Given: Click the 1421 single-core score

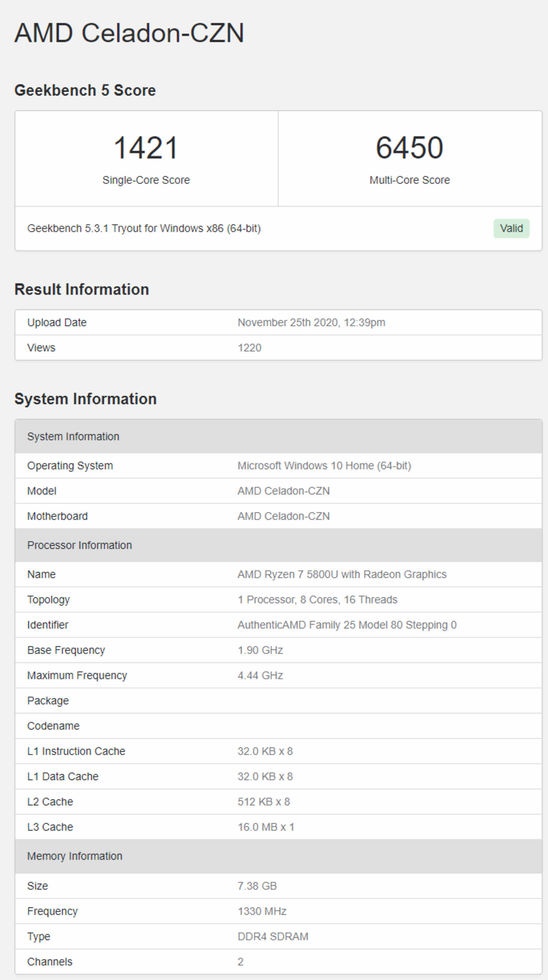Looking at the screenshot, I should click(146, 148).
